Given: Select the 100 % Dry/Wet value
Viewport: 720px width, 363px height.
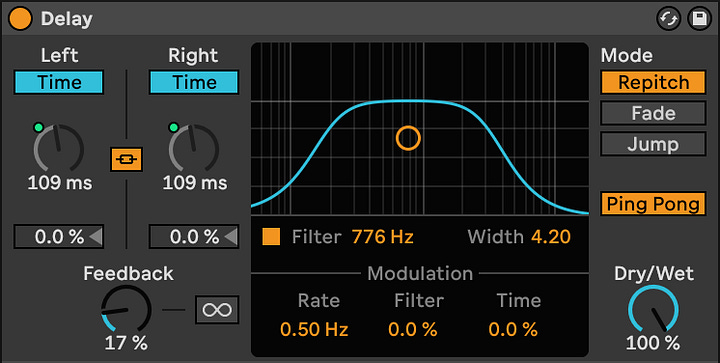Looking at the screenshot, I should pos(653,343).
